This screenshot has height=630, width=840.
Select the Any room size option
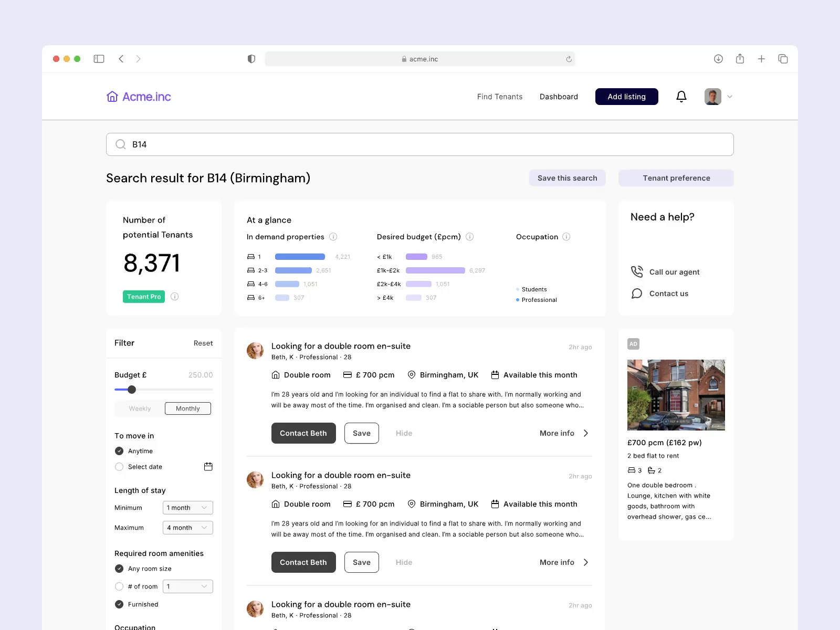118,568
